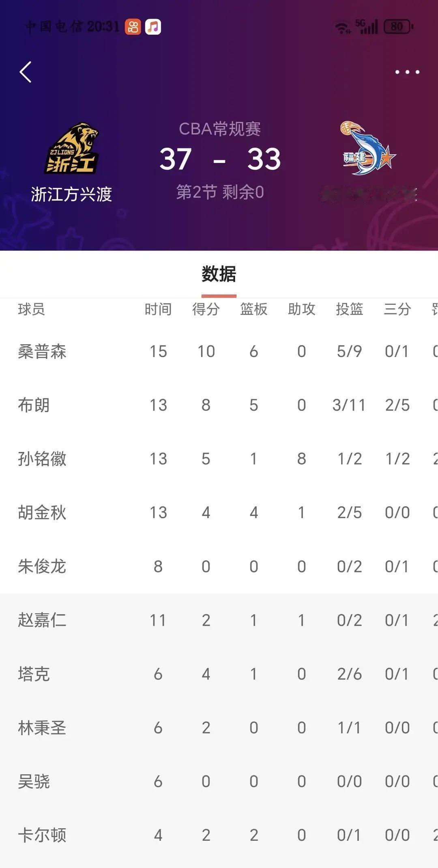Tap the 37 - 33 score display
Viewport: 438px width, 868px height.
[219, 159]
